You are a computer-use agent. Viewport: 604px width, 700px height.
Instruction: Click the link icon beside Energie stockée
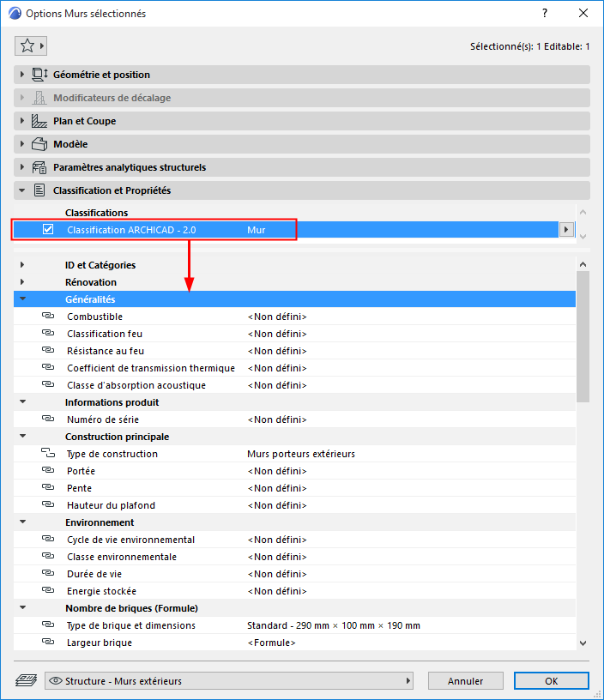point(48,590)
